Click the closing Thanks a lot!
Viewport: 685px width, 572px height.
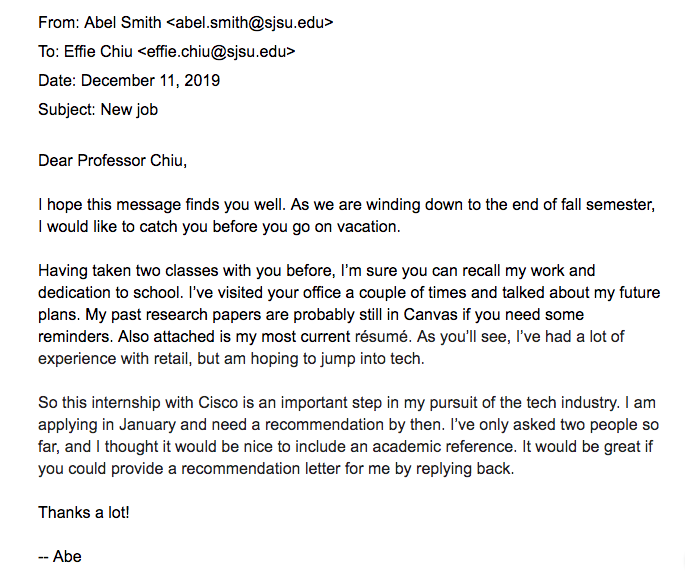pyautogui.click(x=84, y=513)
